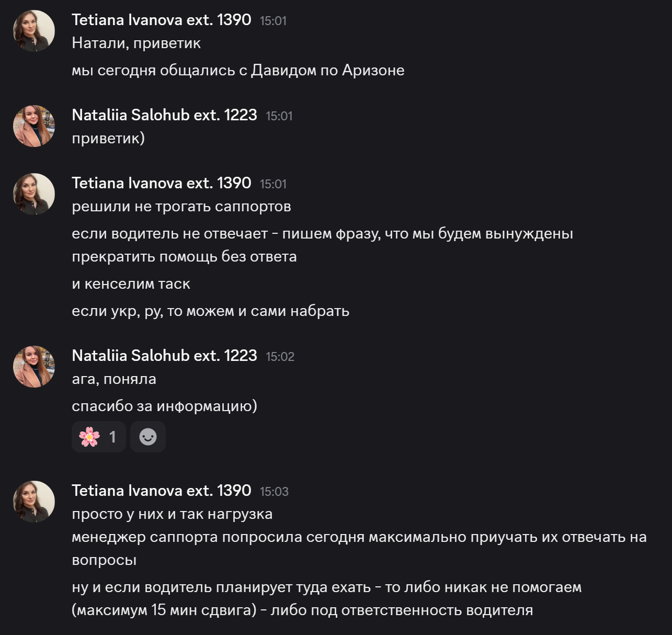The width and height of the screenshot is (672, 635).
Task: Click the 15:03 timestamp of the last message
Action: pyautogui.click(x=274, y=492)
